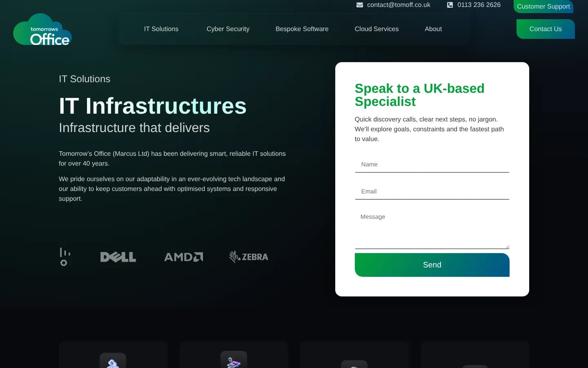Submit the form with the Send button
The height and width of the screenshot is (368, 588).
point(432,265)
